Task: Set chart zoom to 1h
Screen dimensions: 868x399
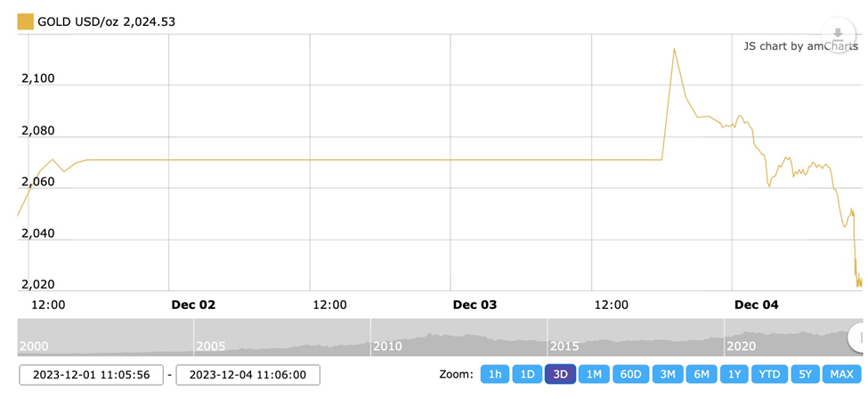Action: [495, 374]
